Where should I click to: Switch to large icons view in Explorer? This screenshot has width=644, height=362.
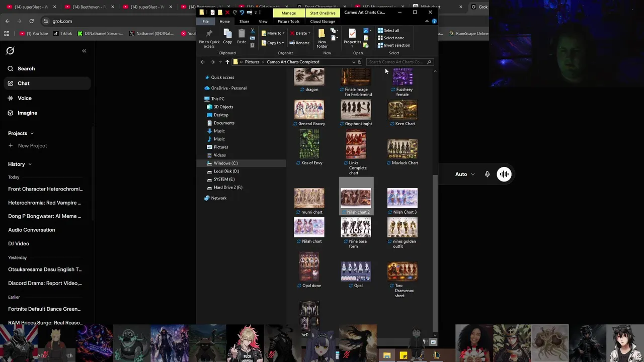(433, 342)
